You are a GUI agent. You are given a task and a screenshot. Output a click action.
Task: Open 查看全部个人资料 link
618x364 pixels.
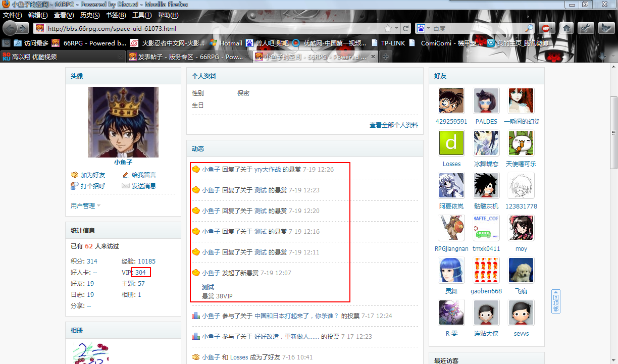click(394, 125)
